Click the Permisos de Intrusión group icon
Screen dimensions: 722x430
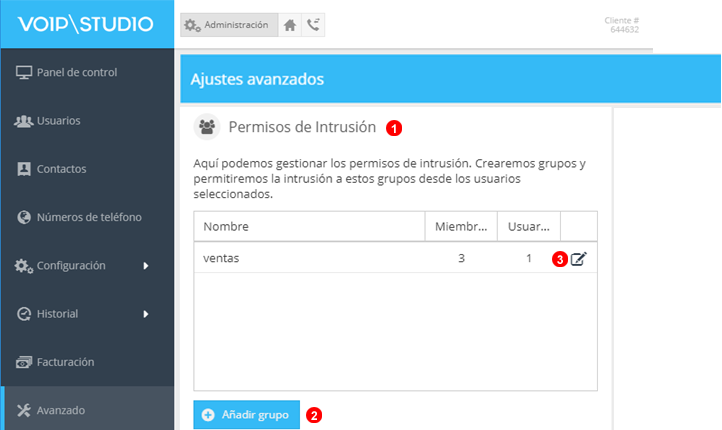pyautogui.click(x=207, y=127)
